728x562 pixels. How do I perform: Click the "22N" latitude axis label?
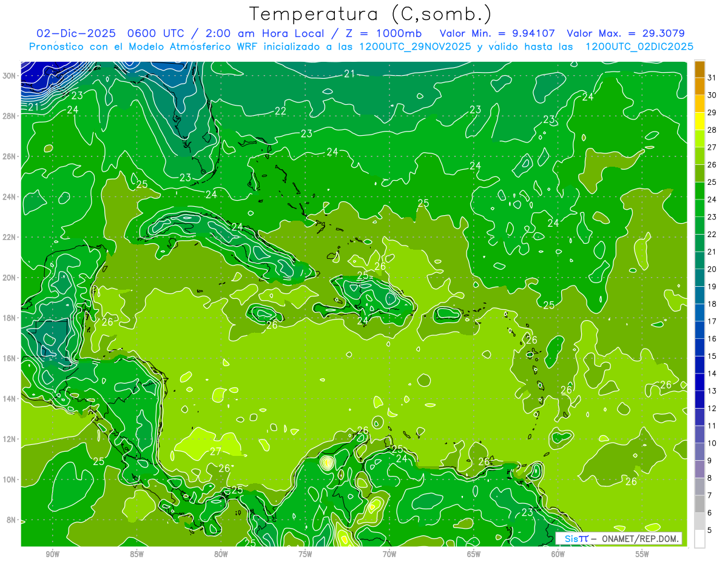(x=10, y=237)
